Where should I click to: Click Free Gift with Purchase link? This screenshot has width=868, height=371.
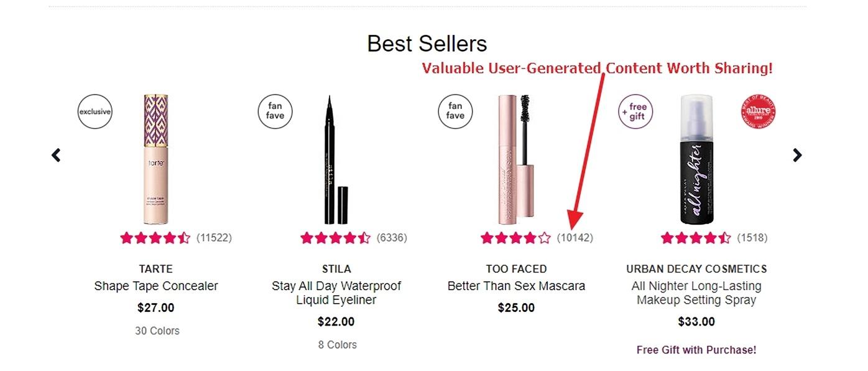[x=696, y=350]
